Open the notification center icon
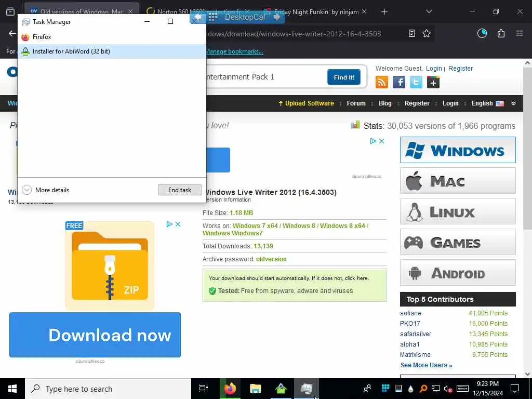Screen dimensions: 532x399 pyautogui.click(x=515, y=389)
